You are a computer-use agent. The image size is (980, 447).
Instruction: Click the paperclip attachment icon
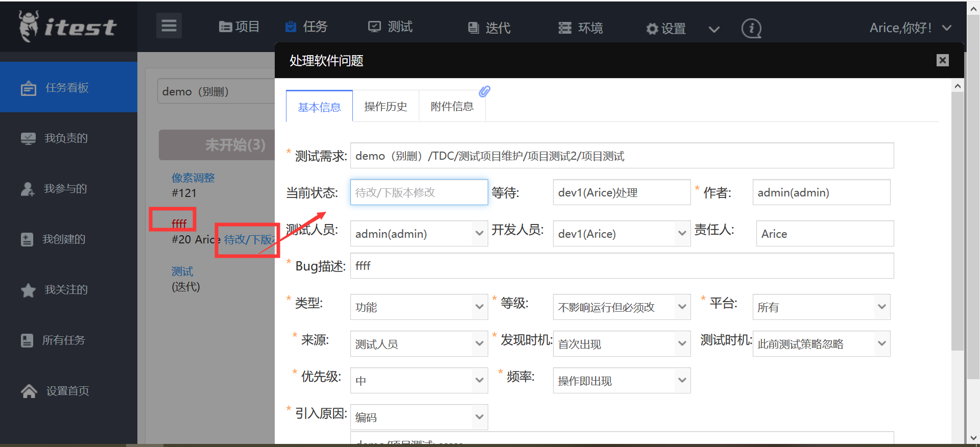pos(484,91)
